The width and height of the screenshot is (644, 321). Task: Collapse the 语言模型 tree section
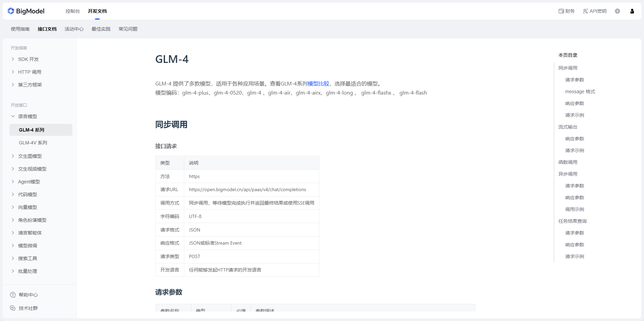(13, 116)
